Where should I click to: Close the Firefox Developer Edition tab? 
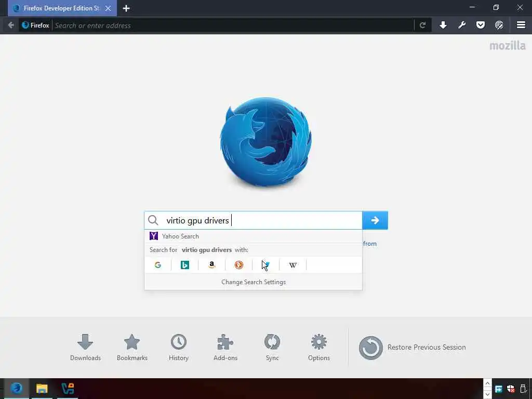coord(108,8)
